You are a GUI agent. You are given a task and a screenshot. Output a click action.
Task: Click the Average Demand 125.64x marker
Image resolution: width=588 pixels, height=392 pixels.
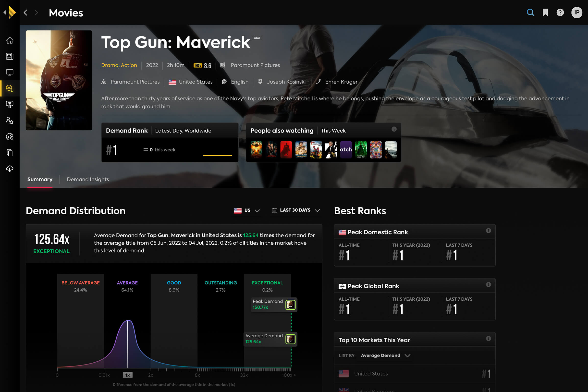click(270, 339)
